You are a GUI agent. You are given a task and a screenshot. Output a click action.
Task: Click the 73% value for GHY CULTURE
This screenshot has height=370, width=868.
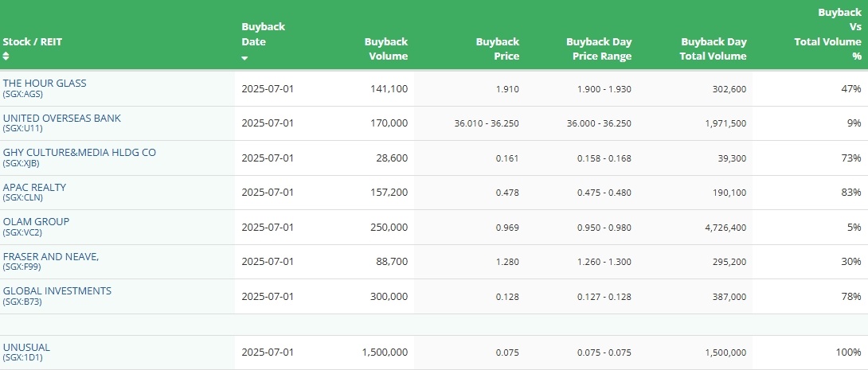tap(851, 158)
